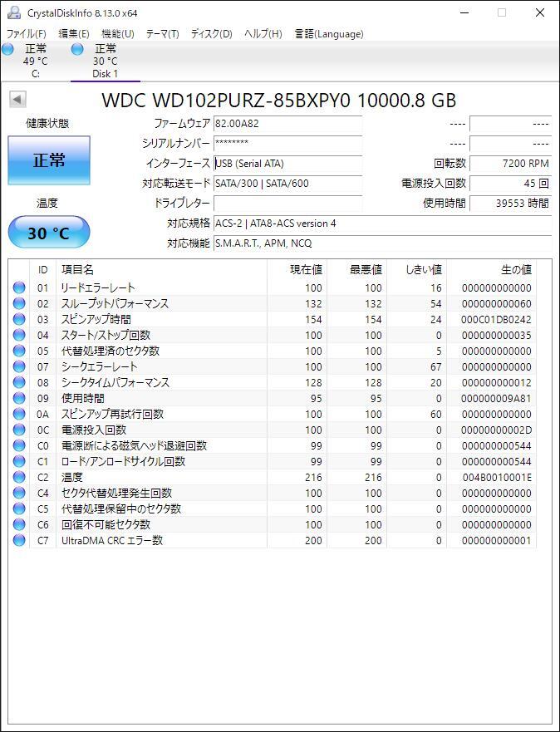Click status orb for 温度 C2 row

[19, 477]
